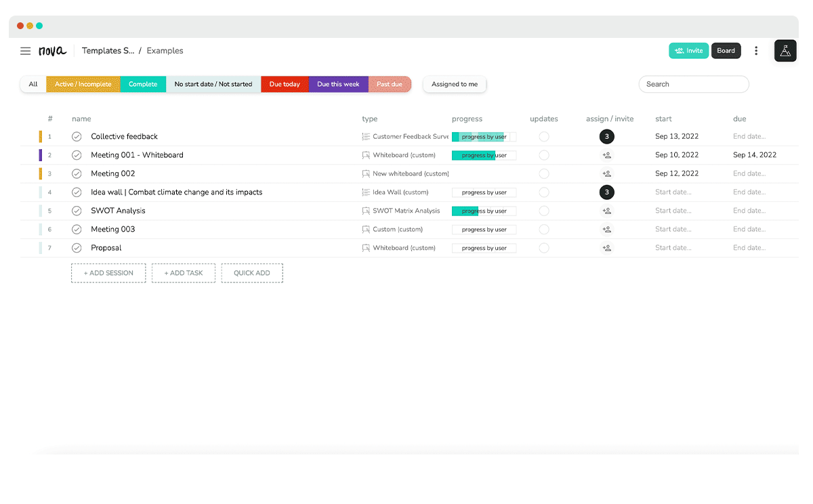This screenshot has width=813, height=504.
Task: Open the three-dot overflow menu in the header
Action: [756, 50]
